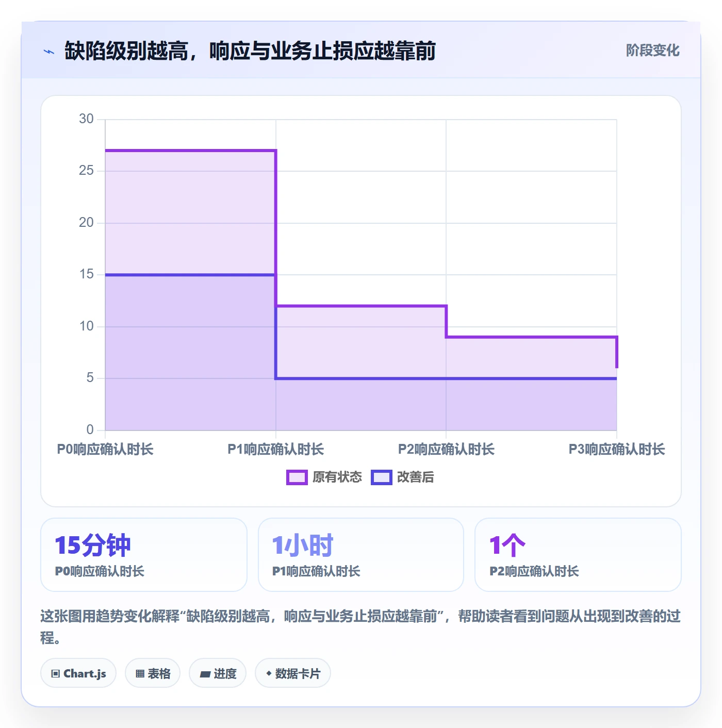Click the 阶段变化 label in header

tap(652, 51)
